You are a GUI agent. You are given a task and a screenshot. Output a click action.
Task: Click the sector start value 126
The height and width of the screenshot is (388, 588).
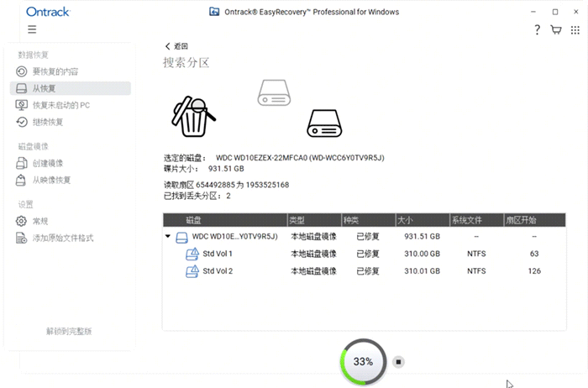pyautogui.click(x=534, y=271)
